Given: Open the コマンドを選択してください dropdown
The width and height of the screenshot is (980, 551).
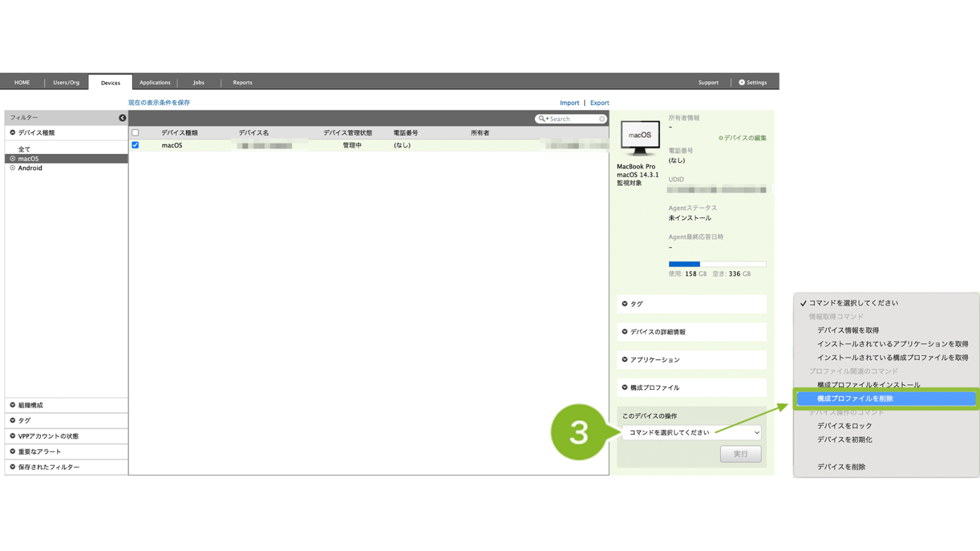Looking at the screenshot, I should point(692,432).
